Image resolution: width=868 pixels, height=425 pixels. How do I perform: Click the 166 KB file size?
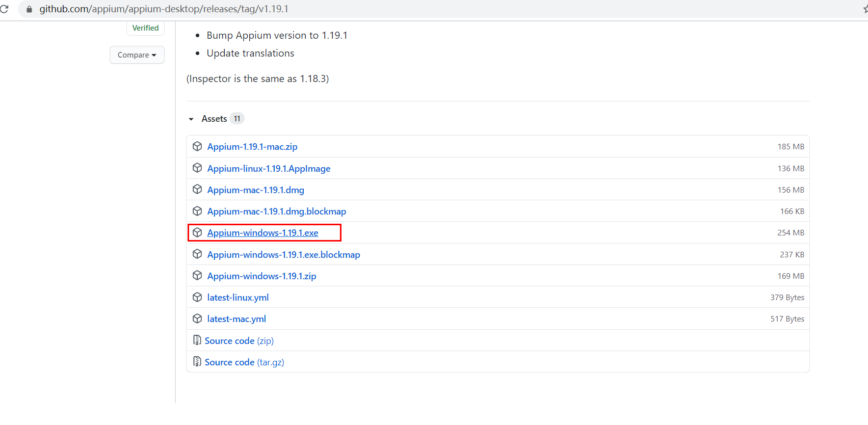coord(792,211)
